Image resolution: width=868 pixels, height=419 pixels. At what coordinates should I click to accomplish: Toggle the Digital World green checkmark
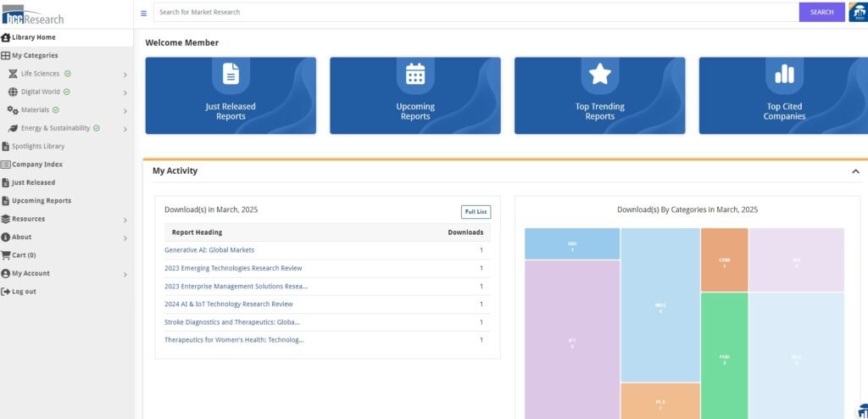[x=67, y=92]
